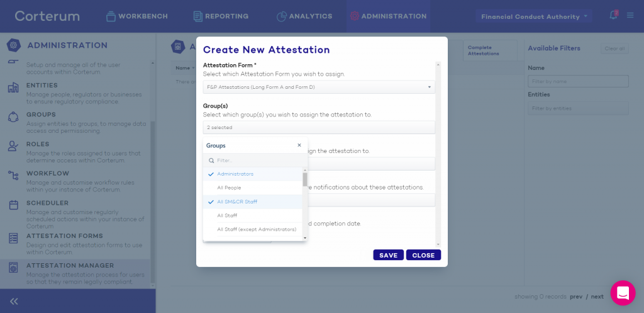Open the Group(s) 2 selected dropdown
Screen dimensions: 644x313
(319, 127)
